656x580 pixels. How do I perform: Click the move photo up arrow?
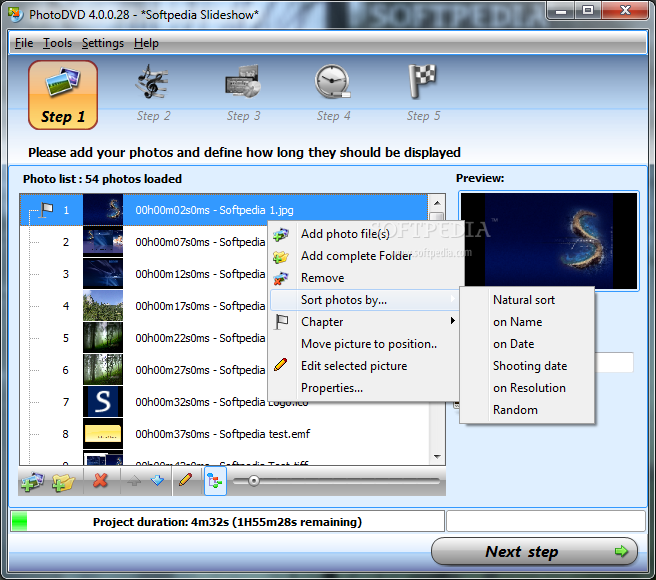click(134, 481)
